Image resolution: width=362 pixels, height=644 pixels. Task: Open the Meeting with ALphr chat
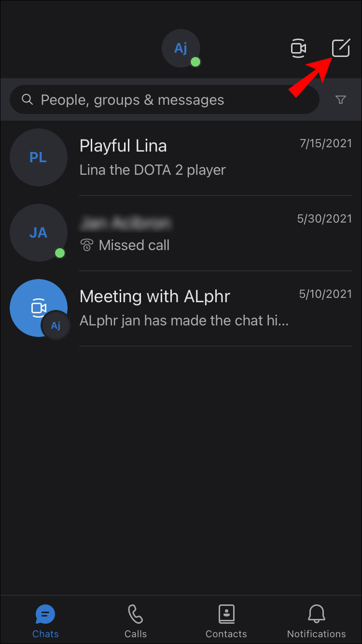click(181, 308)
